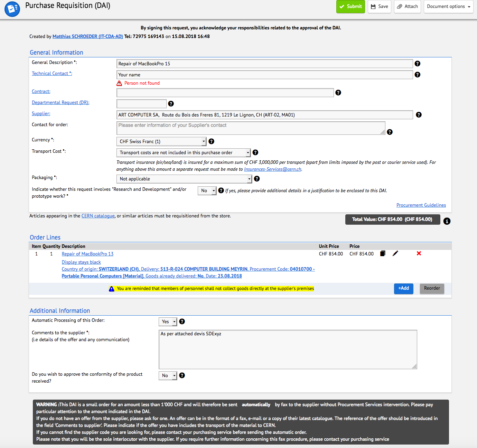Open the Currency dropdown CHF Swiss Franc

pos(161,141)
